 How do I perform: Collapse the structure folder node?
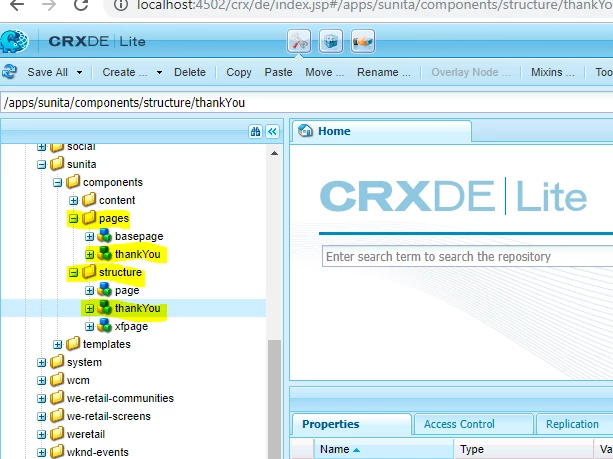tap(73, 273)
